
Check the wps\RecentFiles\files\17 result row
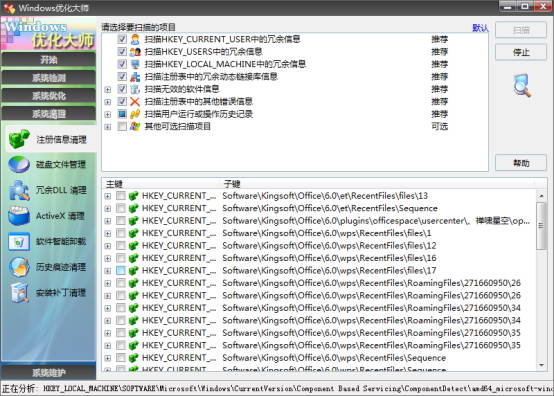coord(120,271)
